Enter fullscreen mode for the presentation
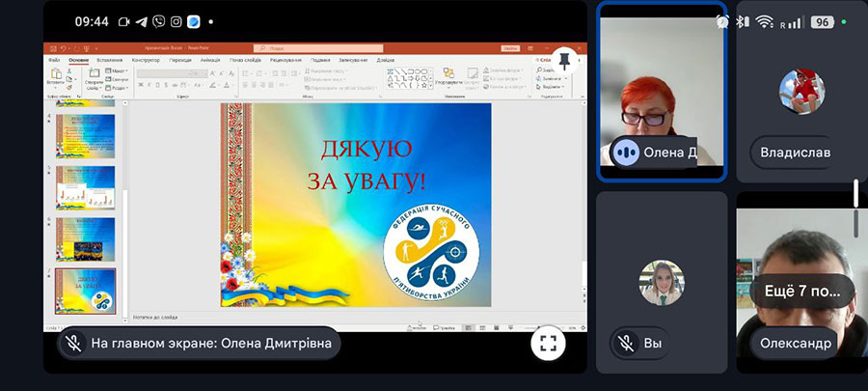 pos(548,342)
